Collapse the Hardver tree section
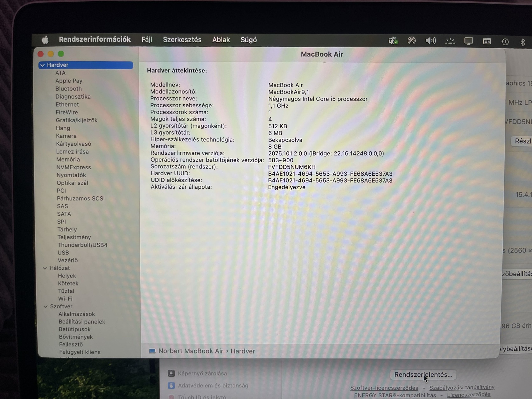 42,65
